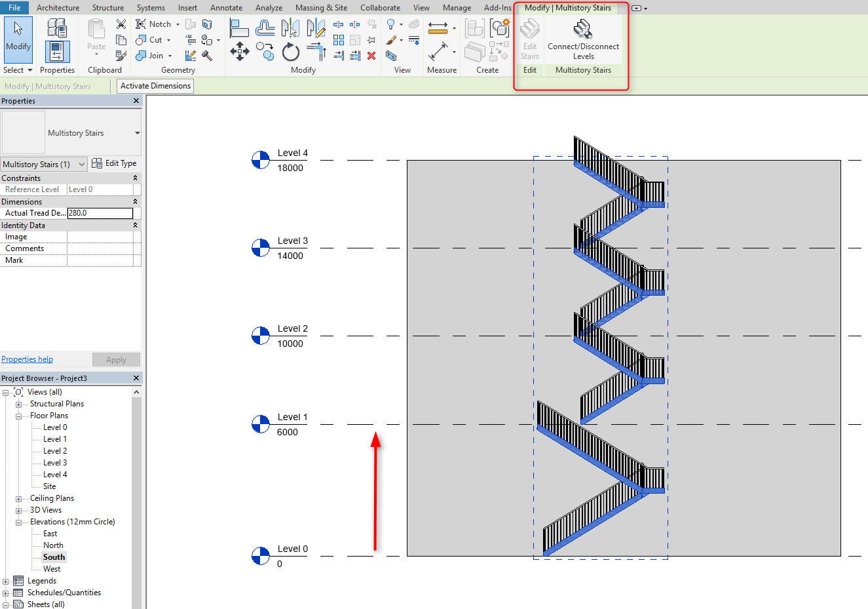Click the Measure Between Two References ruler

pyautogui.click(x=438, y=28)
